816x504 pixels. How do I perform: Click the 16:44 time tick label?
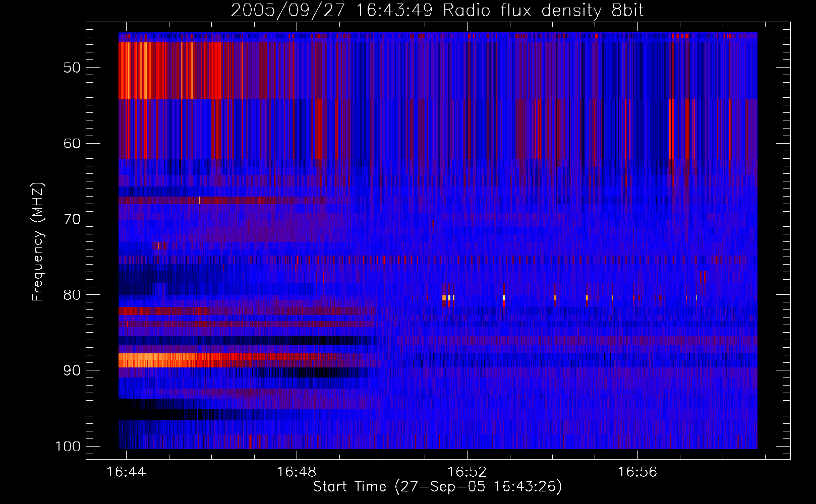click(126, 472)
